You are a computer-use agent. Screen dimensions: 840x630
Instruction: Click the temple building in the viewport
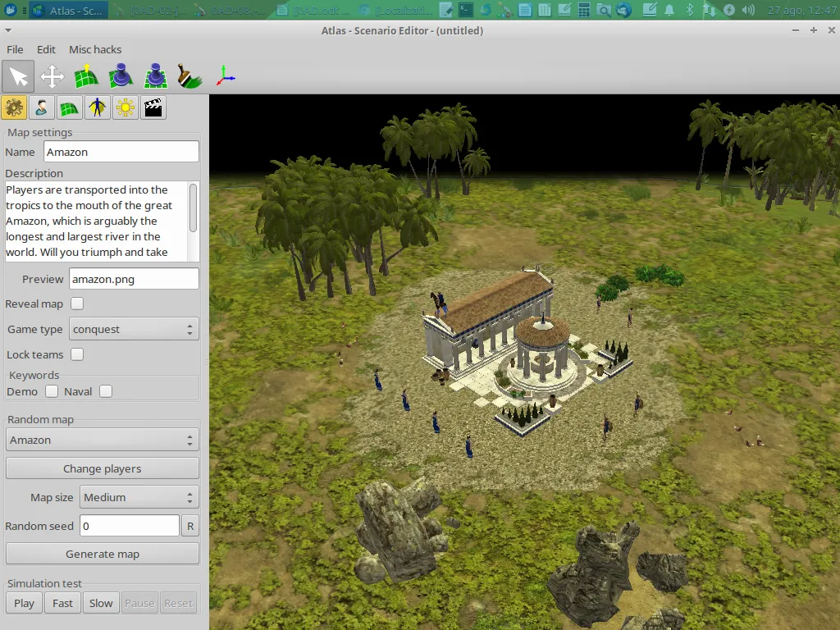point(489,322)
